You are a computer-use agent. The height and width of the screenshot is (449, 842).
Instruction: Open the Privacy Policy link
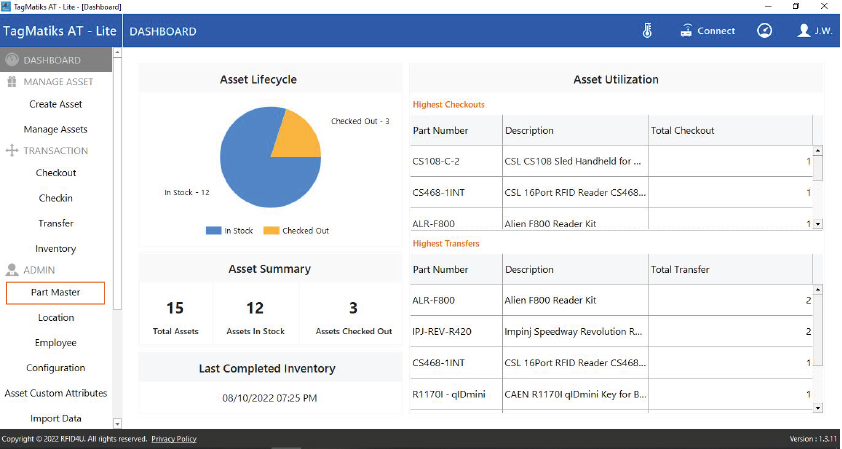pyautogui.click(x=174, y=439)
